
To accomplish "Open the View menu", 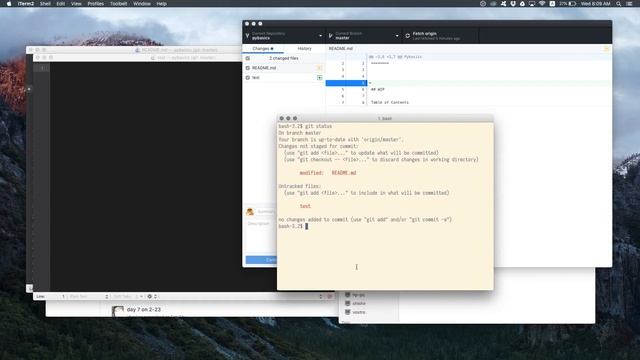I will click(x=76, y=4).
